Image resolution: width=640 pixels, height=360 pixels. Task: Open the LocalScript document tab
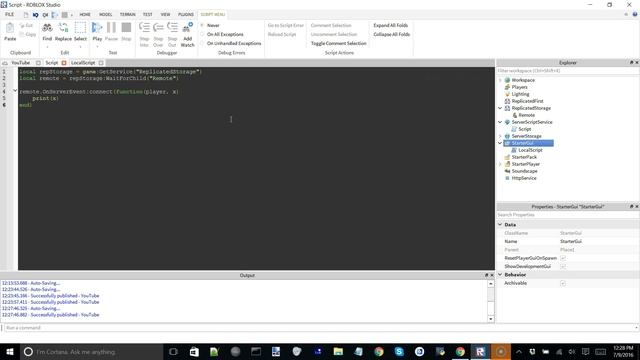click(x=83, y=63)
